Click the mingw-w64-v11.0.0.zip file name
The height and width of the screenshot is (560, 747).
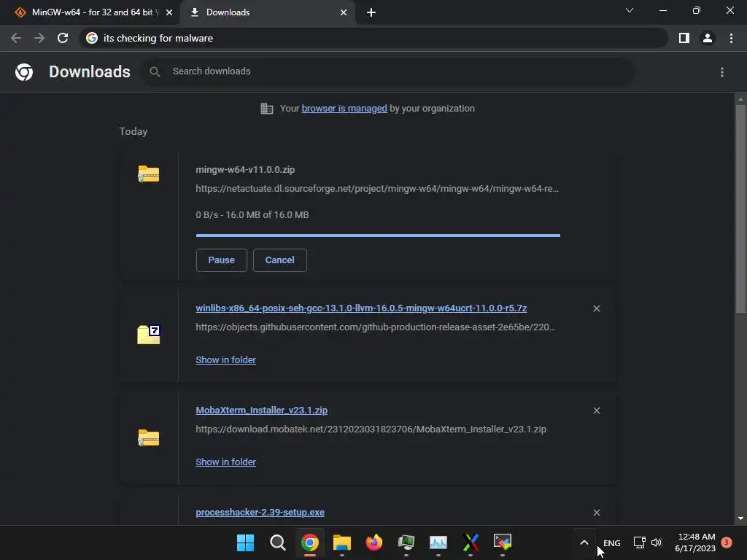click(245, 169)
